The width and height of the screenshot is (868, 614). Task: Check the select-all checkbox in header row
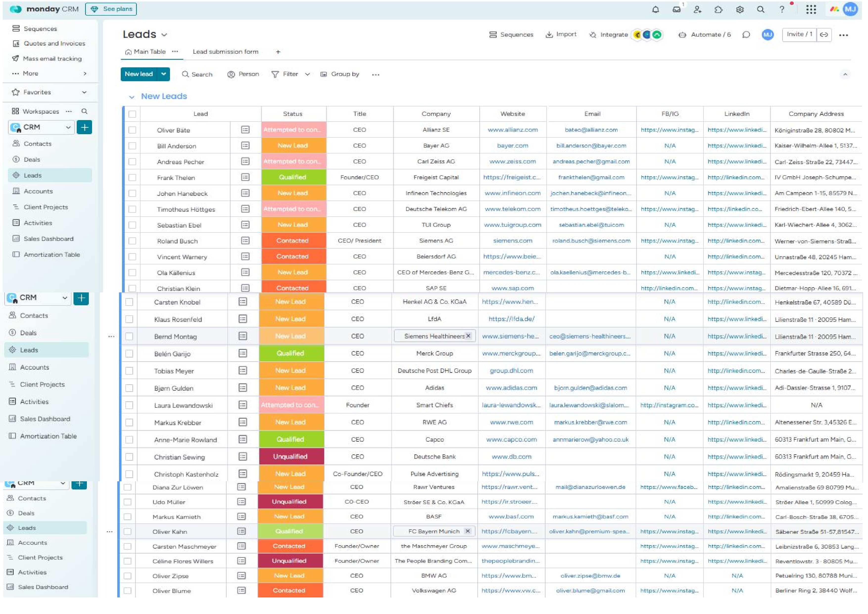tap(132, 114)
